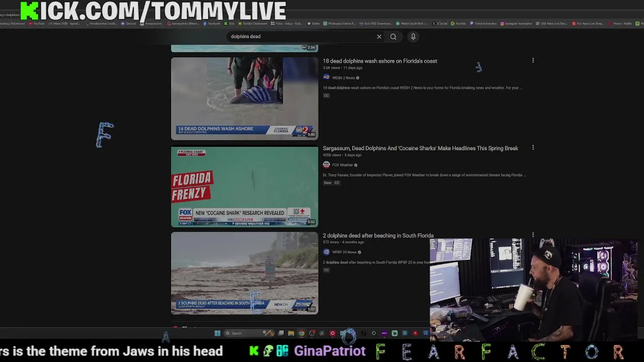Image resolution: width=644 pixels, height=362 pixels.
Task: Open the X Social bookmark
Action: [x=439, y=24]
